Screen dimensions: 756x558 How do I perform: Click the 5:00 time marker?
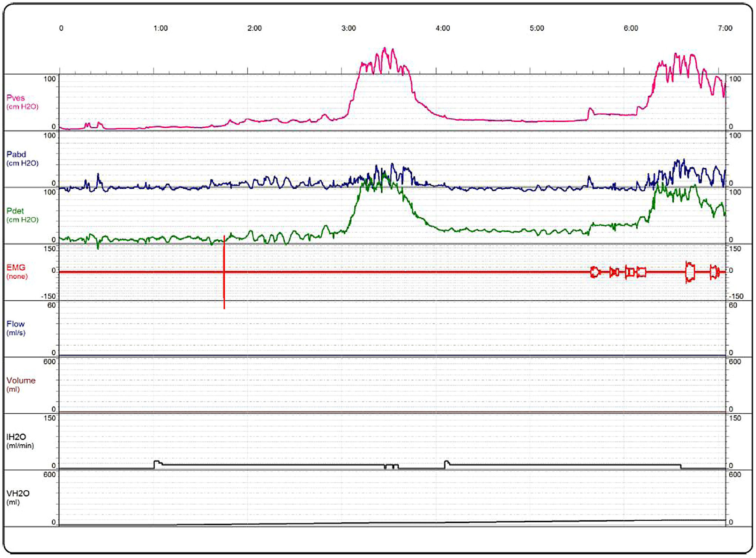pos(537,28)
